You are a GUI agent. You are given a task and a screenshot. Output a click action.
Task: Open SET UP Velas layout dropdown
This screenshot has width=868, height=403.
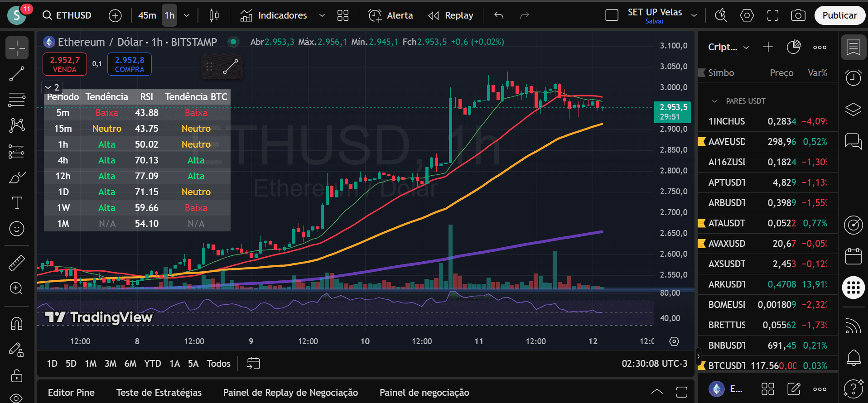pyautogui.click(x=694, y=15)
